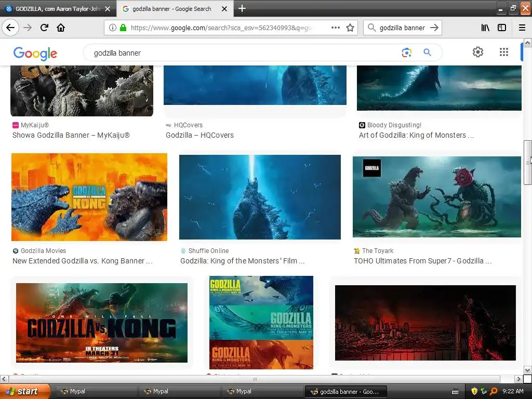Screen dimensions: 532x399
Task: Click the vertical scrollbar up arrow
Action: 527,43
